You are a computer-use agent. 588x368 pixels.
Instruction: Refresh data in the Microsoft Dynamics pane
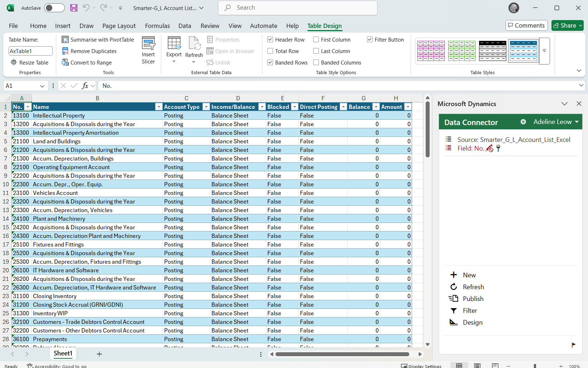[467, 287]
